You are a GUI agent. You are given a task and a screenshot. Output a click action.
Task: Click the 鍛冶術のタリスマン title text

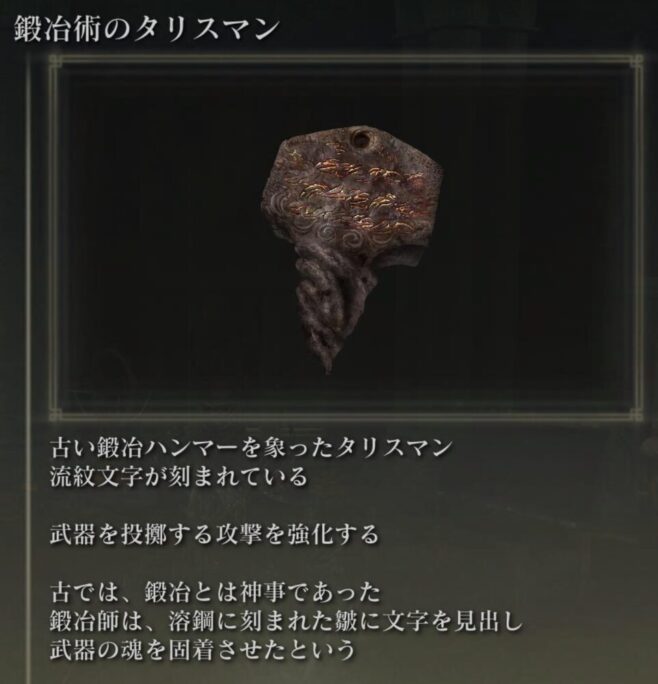coord(146,30)
